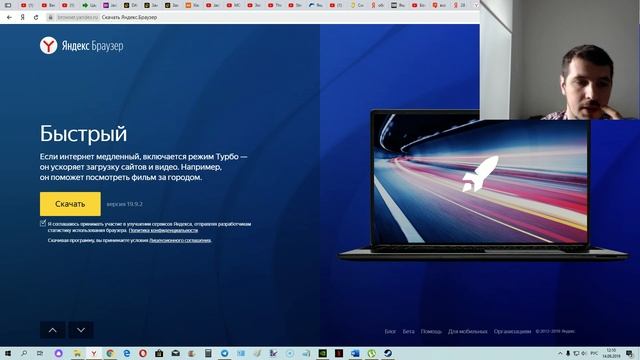Click Yandex Browser taskbar icon
This screenshot has height=360, width=640.
93,353
